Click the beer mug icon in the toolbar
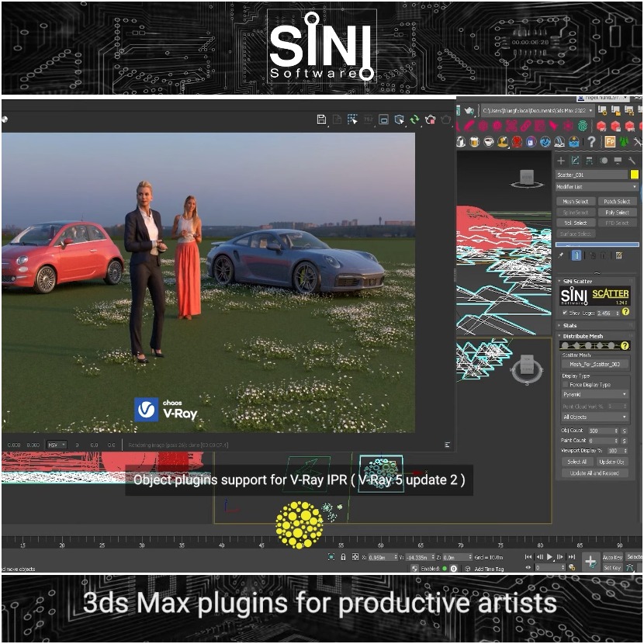Viewport: 644px width, 644px height. pos(474,142)
